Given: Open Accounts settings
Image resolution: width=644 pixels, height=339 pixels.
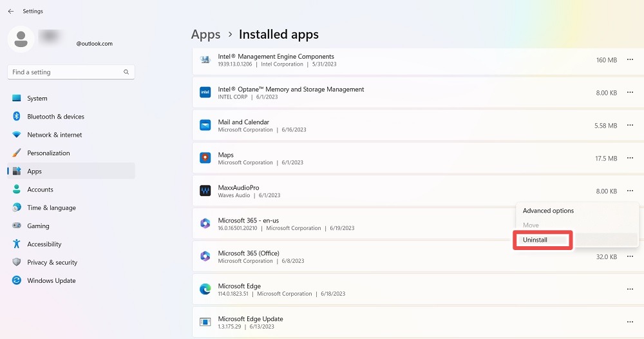Looking at the screenshot, I should [71, 189].
